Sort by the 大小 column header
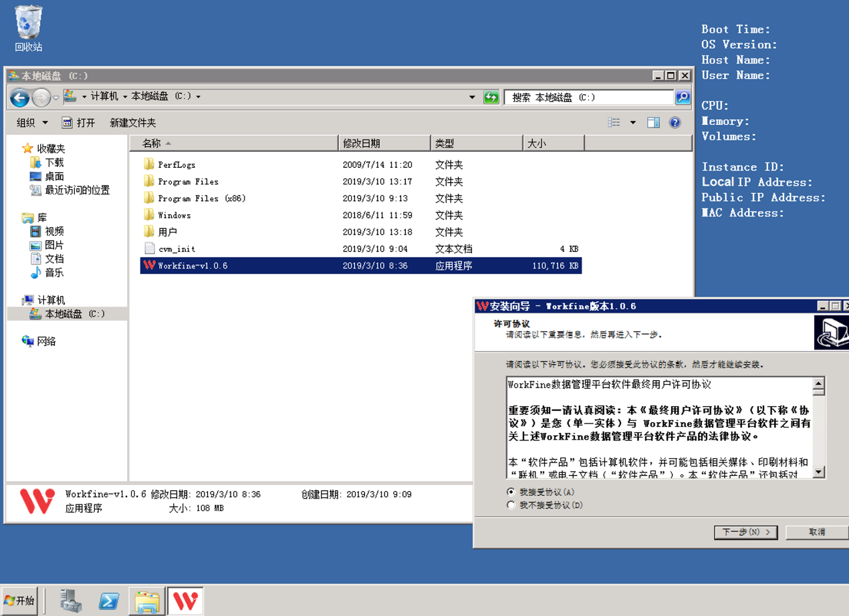Screen dimensions: 849x616 coord(554,143)
